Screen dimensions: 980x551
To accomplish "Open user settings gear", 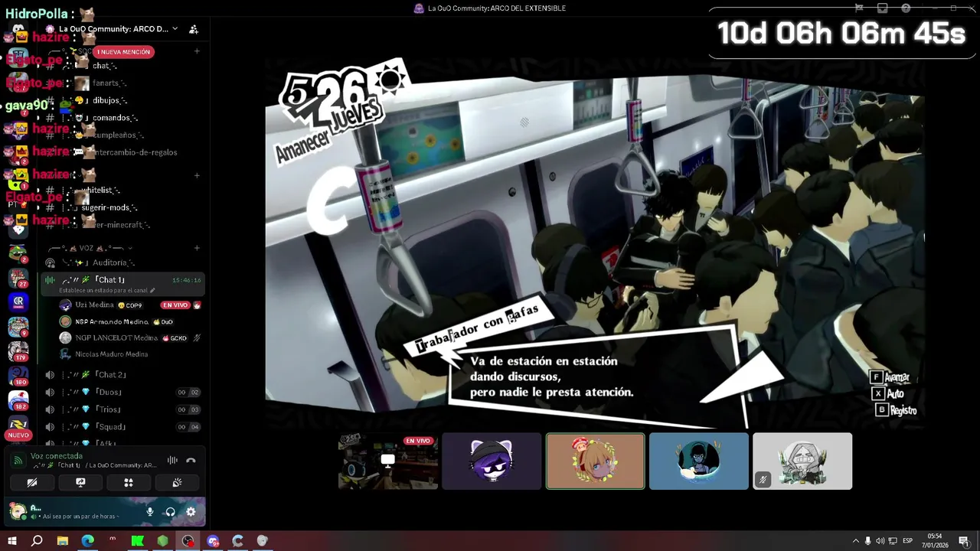I will point(191,512).
